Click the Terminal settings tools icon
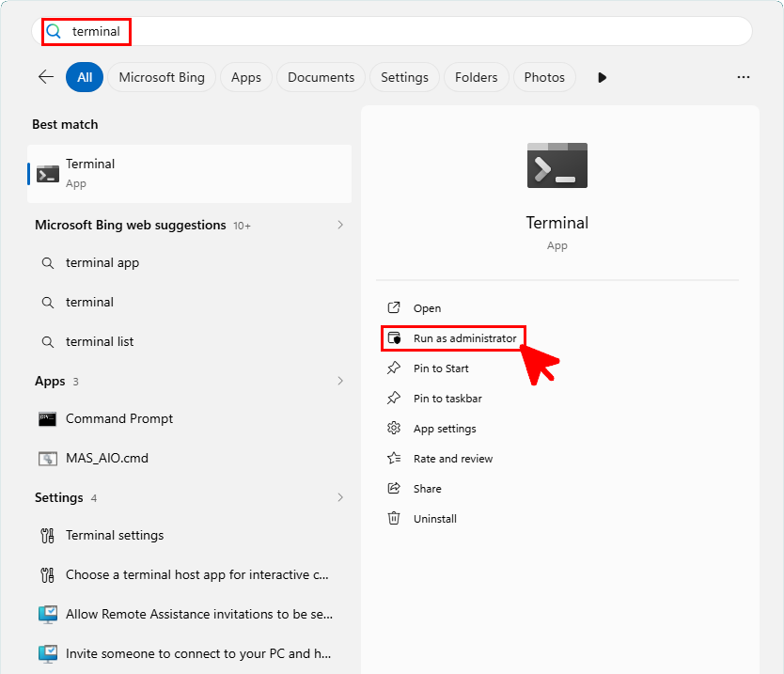Screen dimensions: 784x674 pyautogui.click(x=48, y=536)
